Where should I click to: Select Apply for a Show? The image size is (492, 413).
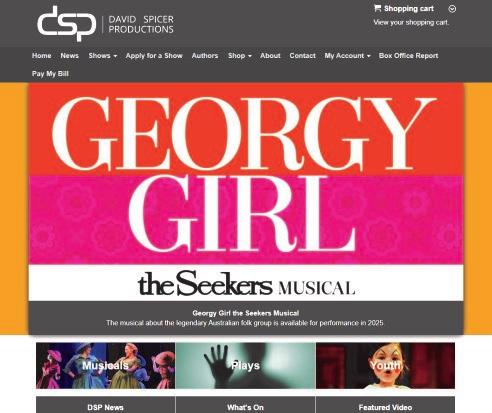click(154, 56)
